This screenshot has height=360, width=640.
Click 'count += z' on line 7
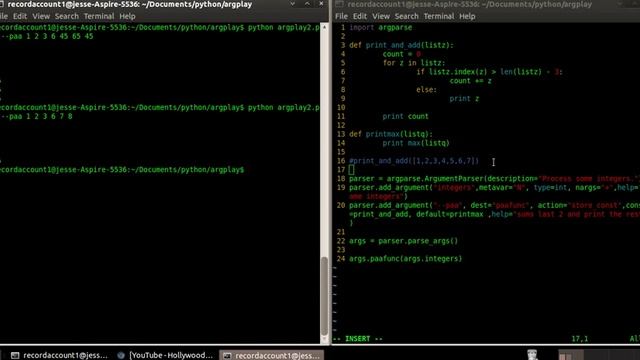[470, 81]
